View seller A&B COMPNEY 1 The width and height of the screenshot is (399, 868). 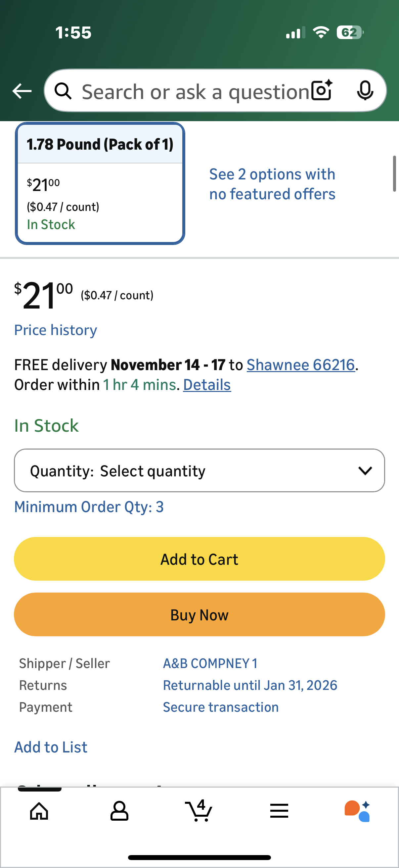[210, 663]
